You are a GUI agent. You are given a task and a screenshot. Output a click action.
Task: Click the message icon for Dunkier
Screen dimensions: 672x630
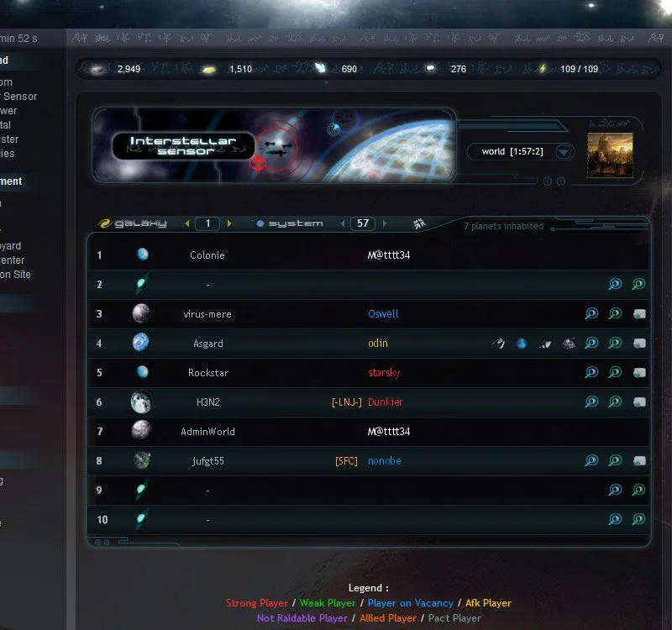point(639,402)
